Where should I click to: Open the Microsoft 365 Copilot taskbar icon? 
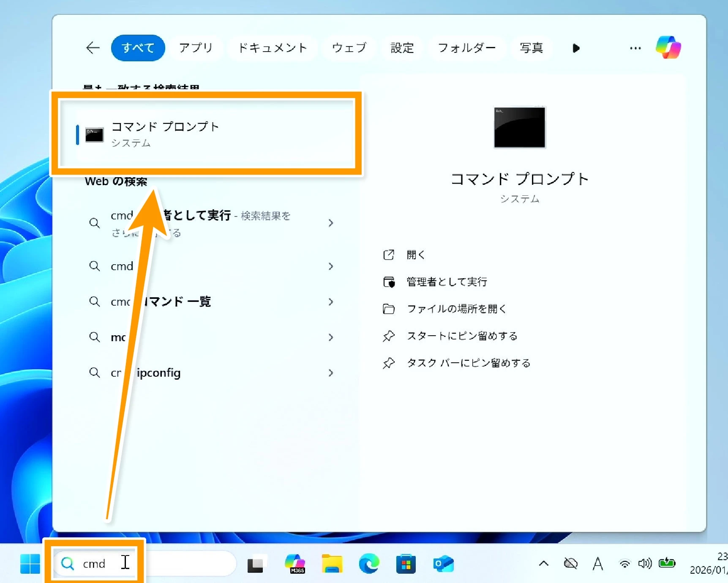[x=295, y=564]
